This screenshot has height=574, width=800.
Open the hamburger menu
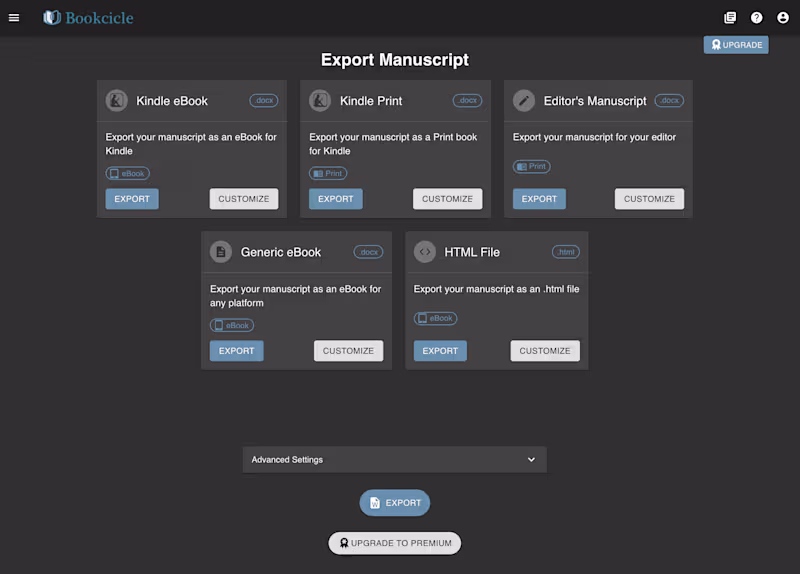click(x=14, y=18)
